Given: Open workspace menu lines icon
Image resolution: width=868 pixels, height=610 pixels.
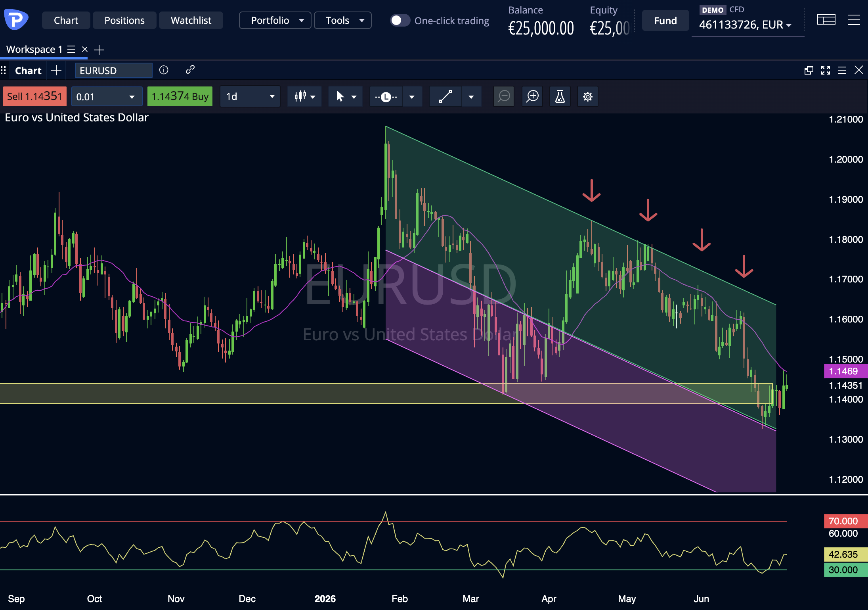Looking at the screenshot, I should 71,49.
